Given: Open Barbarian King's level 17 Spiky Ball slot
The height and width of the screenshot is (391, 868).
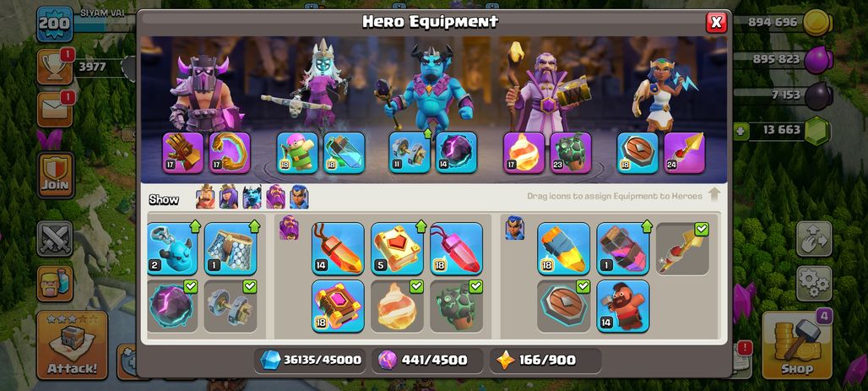Looking at the screenshot, I should pos(230,153).
